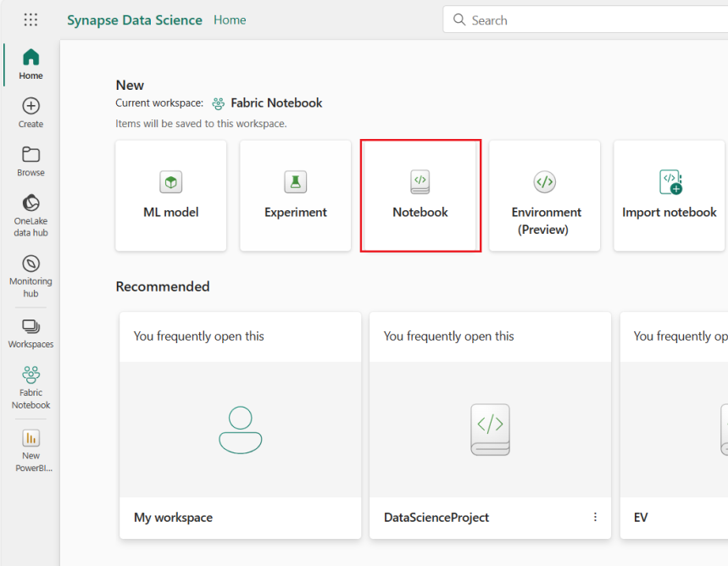Open more options for DataScienceProject
This screenshot has height=566, width=728.
[x=595, y=517]
